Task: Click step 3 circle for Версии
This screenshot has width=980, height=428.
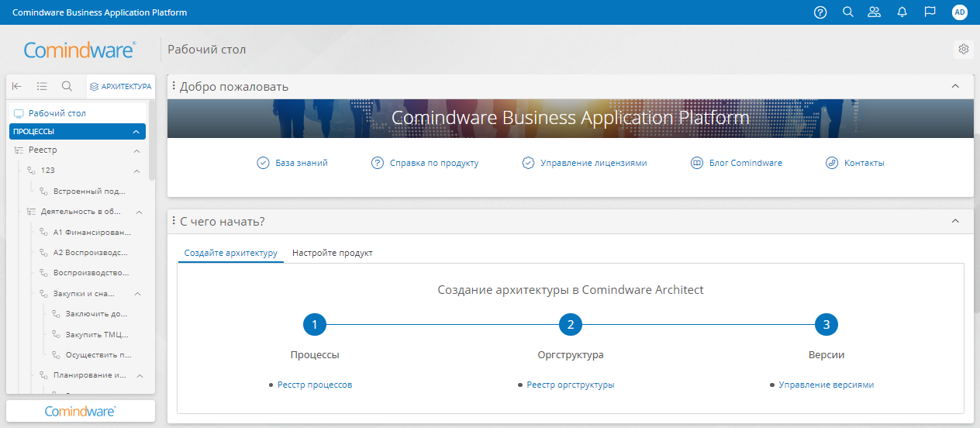Action: pos(826,325)
